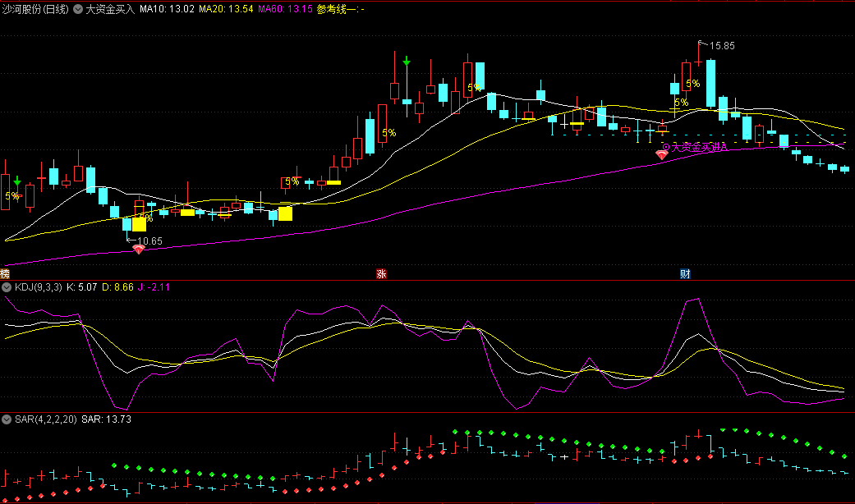Click the J: -2.11 readout
855x504 pixels.
point(154,287)
